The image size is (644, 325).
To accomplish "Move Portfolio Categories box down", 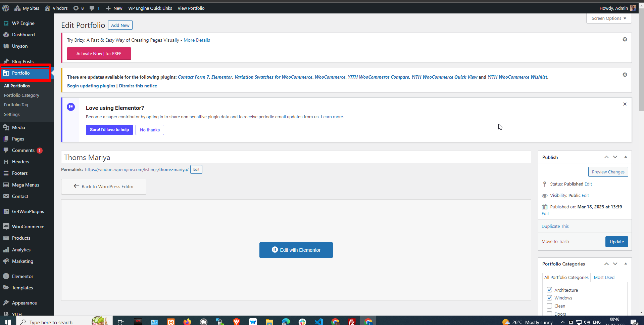I will coord(615,264).
